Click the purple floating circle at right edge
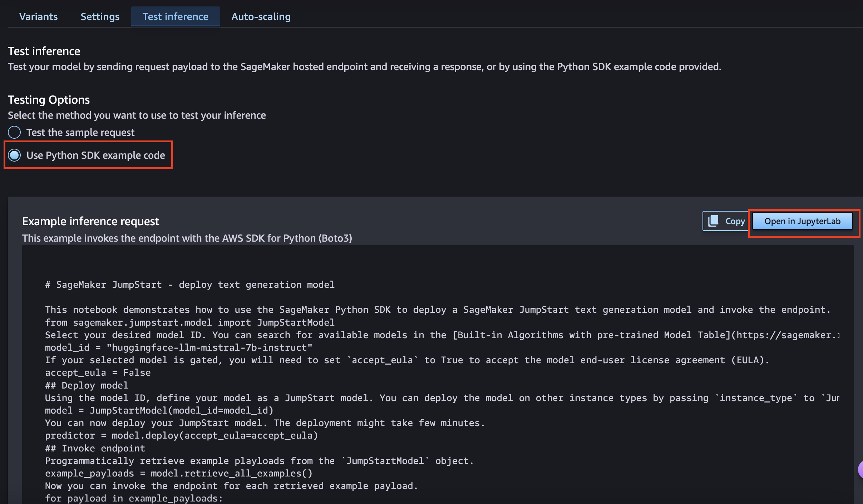Screen dimensions: 863x504 860,470
